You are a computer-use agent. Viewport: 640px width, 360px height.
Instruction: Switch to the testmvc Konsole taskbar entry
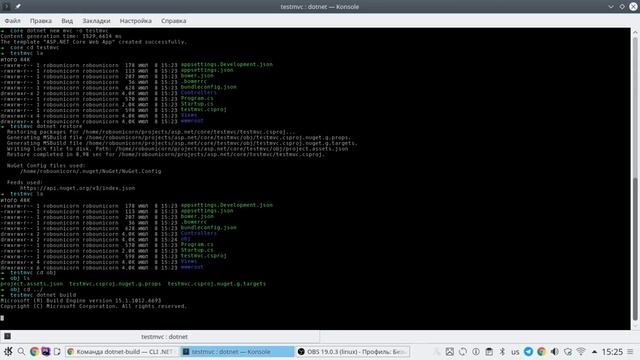[x=237, y=351]
